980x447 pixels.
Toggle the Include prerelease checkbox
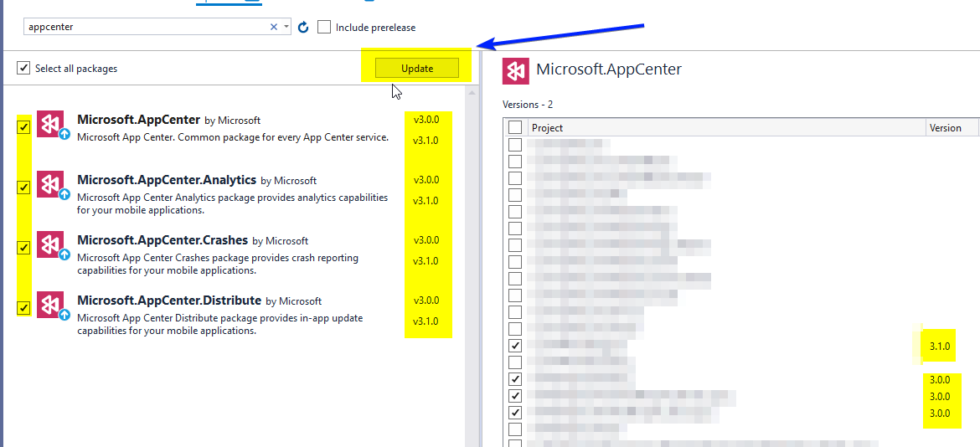[x=324, y=28]
